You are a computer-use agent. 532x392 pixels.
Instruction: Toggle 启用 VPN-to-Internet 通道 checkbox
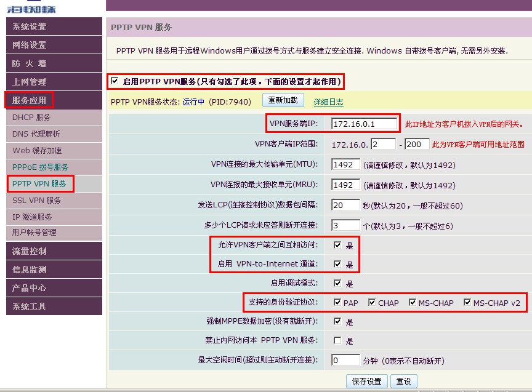click(x=337, y=264)
